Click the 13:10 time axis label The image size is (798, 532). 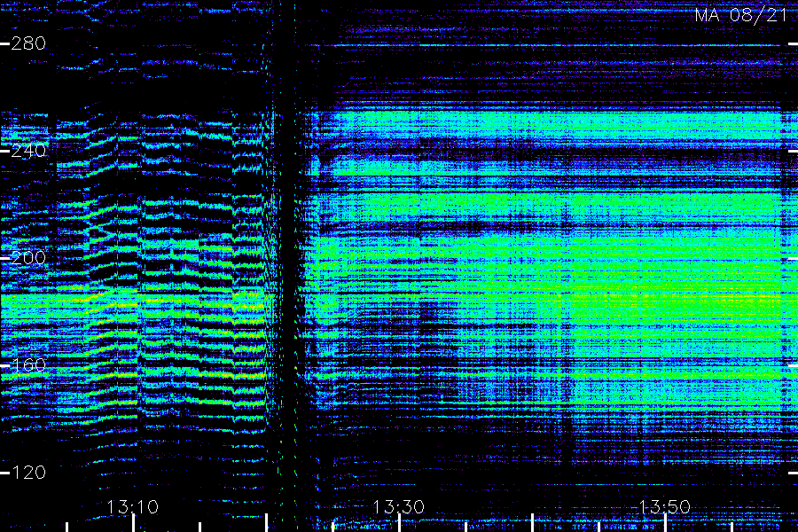click(x=133, y=507)
